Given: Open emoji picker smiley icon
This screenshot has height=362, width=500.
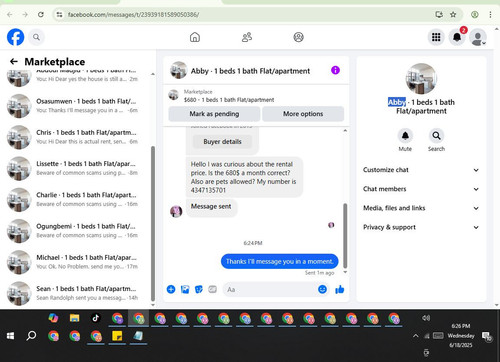Looking at the screenshot, I should (x=322, y=289).
